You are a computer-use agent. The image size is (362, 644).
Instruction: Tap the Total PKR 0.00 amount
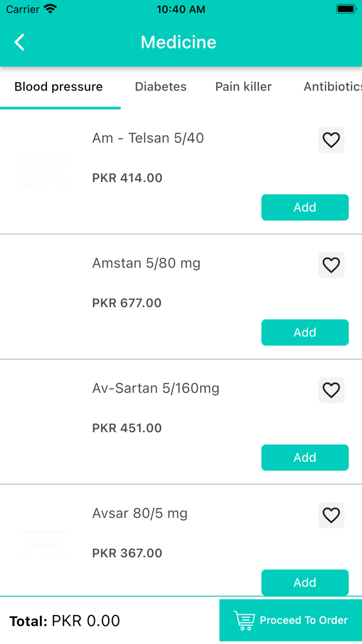(x=65, y=620)
